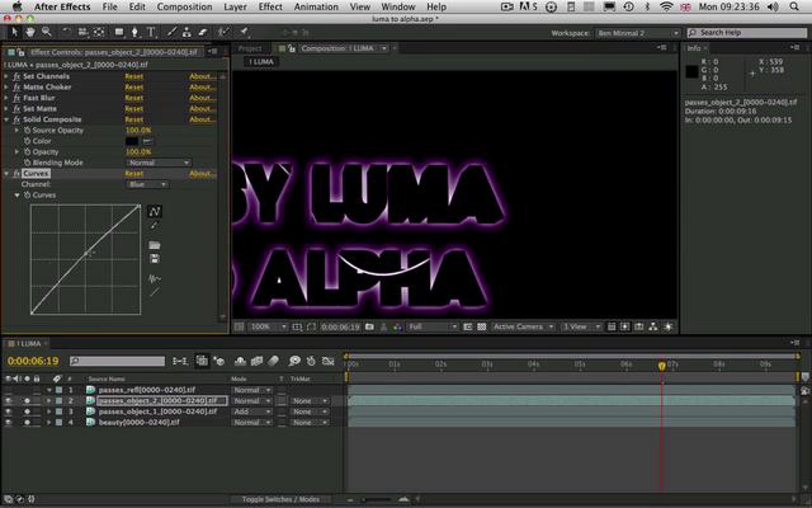Select the Hand tool in toolbar
The image size is (812, 508).
click(30, 33)
